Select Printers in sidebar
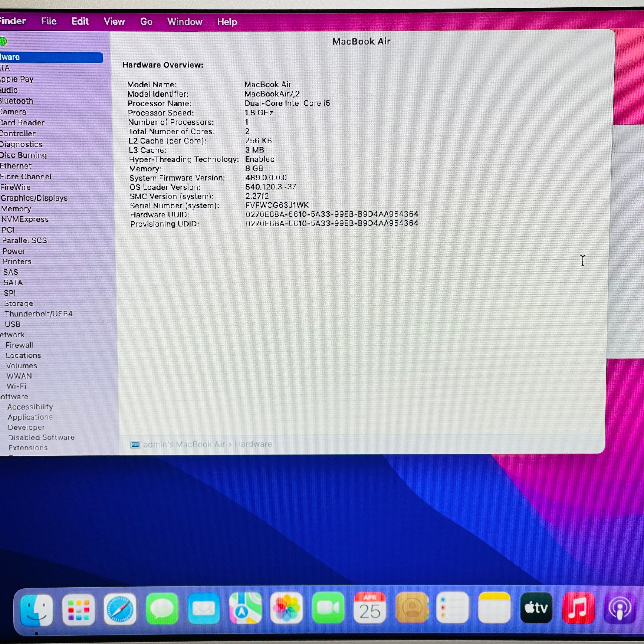Image resolution: width=644 pixels, height=644 pixels. 17,262
